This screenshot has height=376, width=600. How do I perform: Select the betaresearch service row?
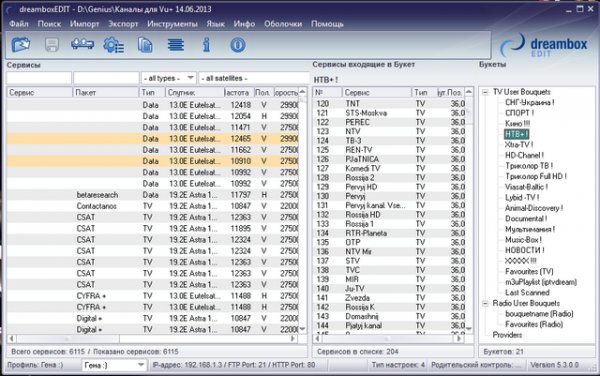[x=152, y=195]
